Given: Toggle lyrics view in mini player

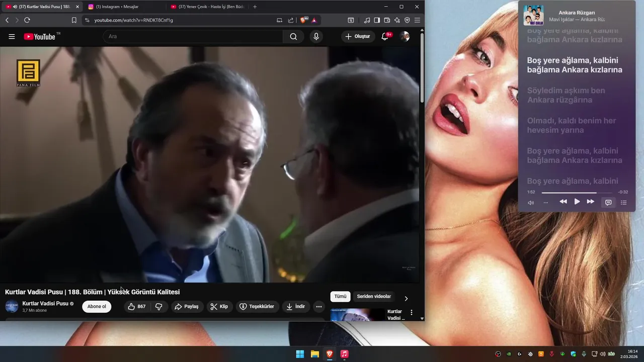Looking at the screenshot, I should point(608,202).
